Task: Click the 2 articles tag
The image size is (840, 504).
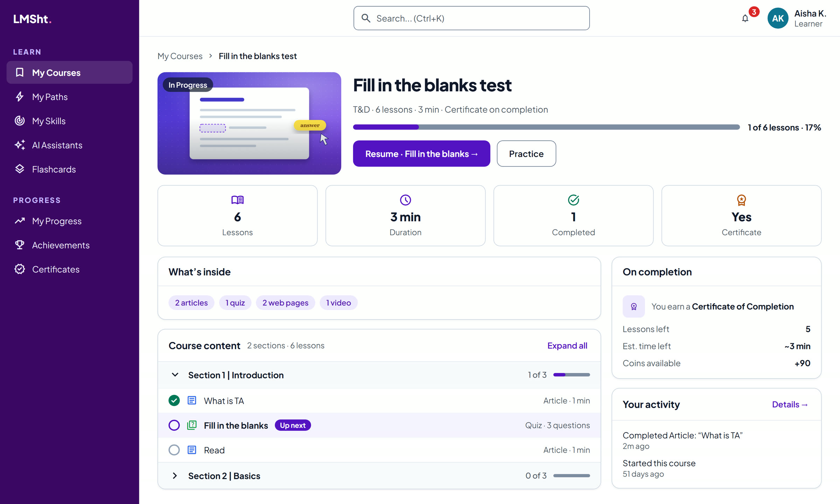Action: click(191, 303)
